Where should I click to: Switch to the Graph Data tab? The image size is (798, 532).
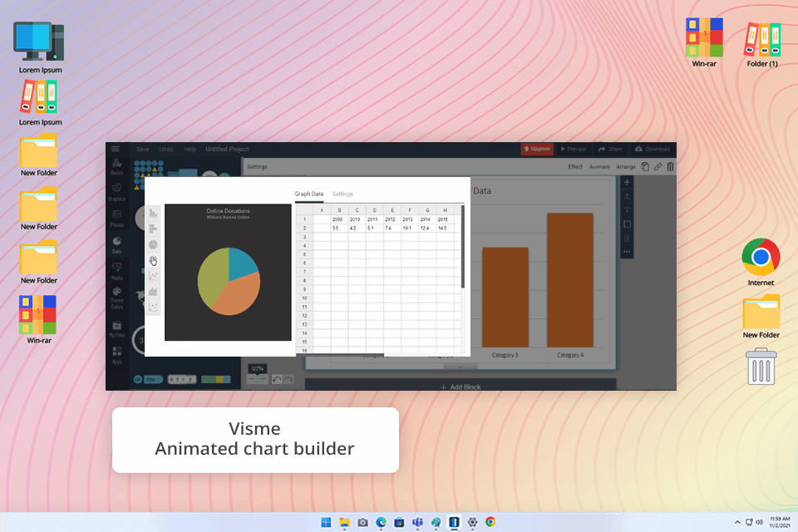(x=309, y=194)
